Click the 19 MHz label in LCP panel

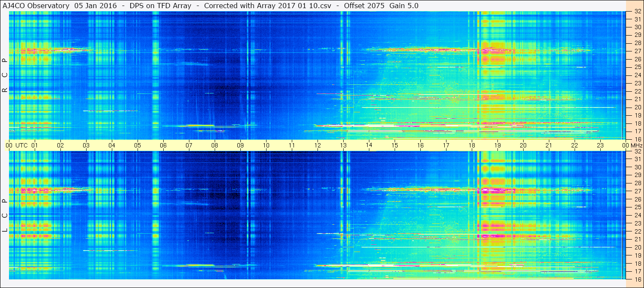637,255
